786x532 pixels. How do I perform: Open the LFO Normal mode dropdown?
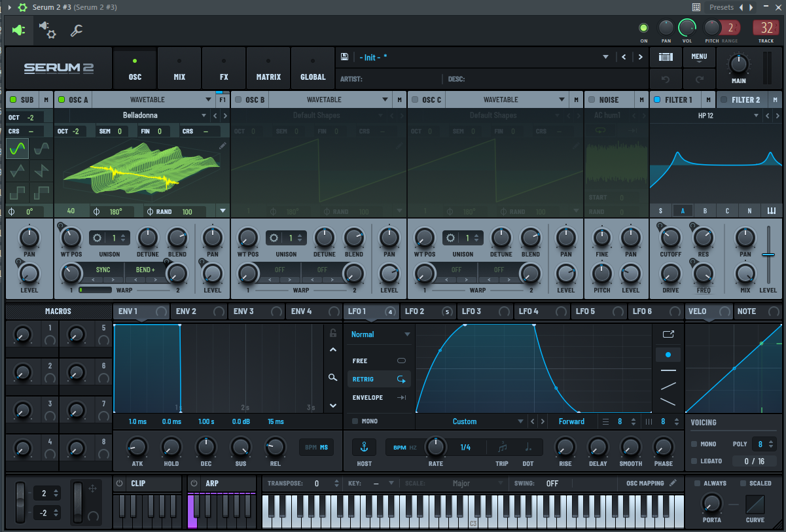point(381,334)
